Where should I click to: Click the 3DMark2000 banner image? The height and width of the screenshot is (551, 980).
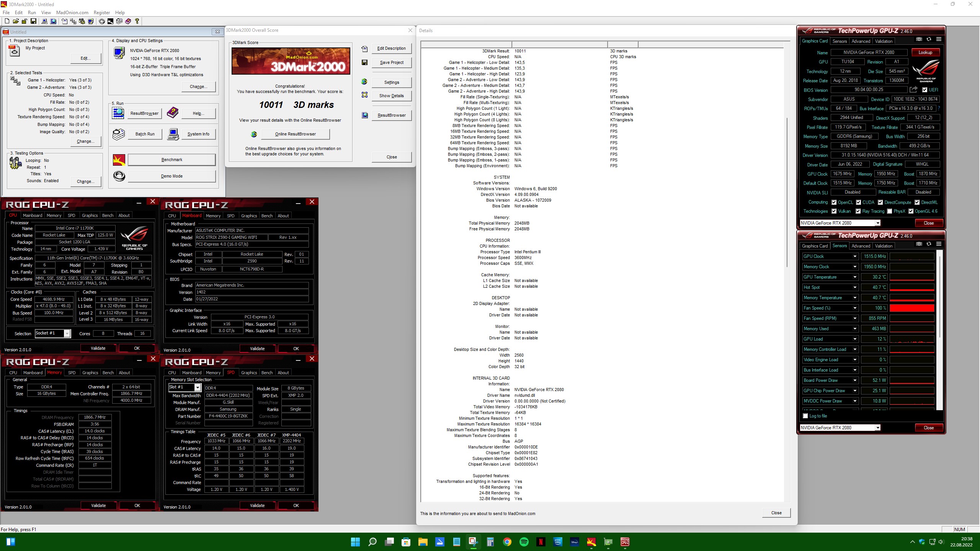[x=291, y=61]
